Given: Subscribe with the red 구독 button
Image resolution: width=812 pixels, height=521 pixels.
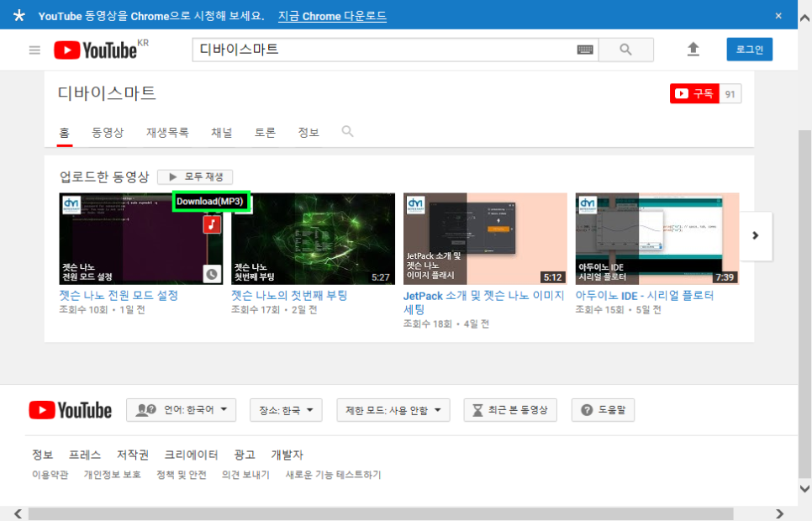Looking at the screenshot, I should click(x=694, y=94).
